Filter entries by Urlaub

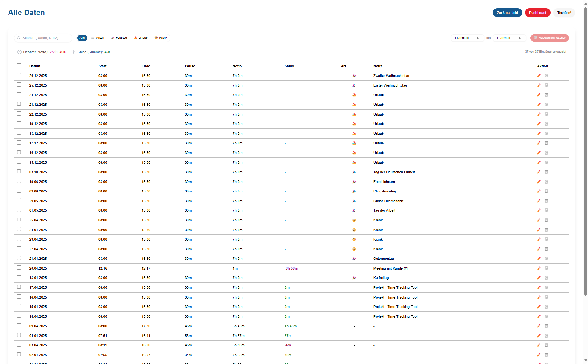(141, 38)
